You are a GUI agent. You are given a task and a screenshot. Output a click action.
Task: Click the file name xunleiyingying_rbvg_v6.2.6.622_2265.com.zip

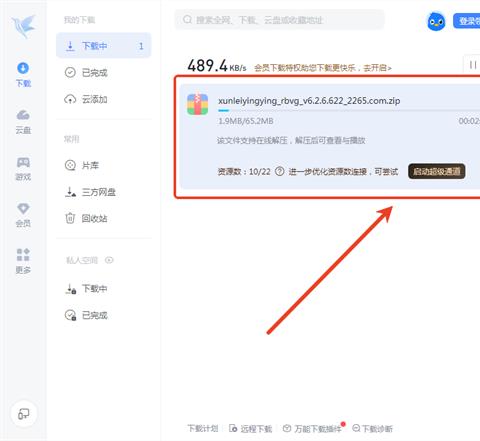pos(309,101)
